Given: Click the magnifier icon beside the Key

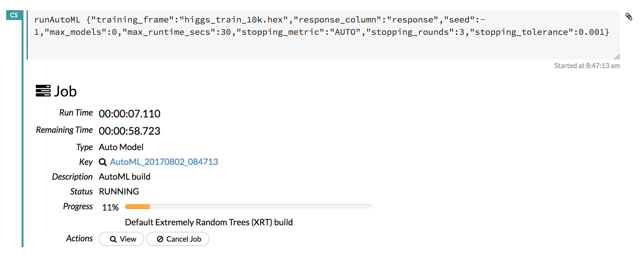Looking at the screenshot, I should pyautogui.click(x=102, y=162).
